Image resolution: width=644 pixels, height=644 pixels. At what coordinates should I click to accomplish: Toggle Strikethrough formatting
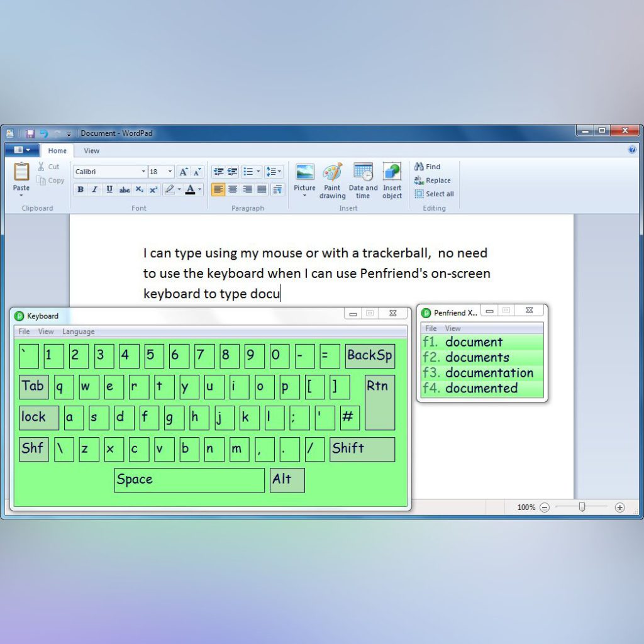pos(124,189)
